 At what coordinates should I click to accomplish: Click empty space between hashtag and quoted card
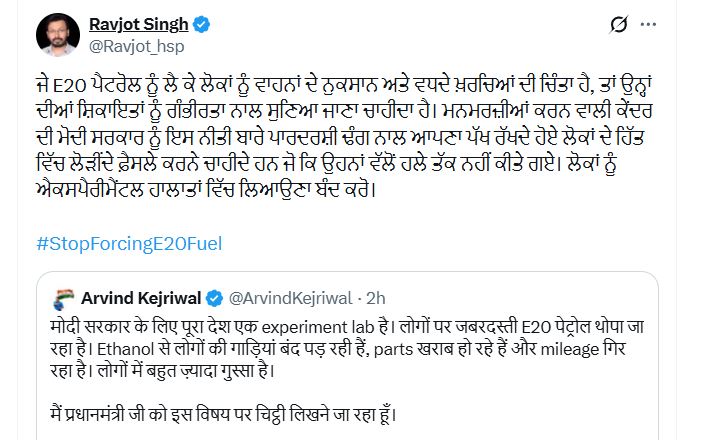[x=347, y=263]
